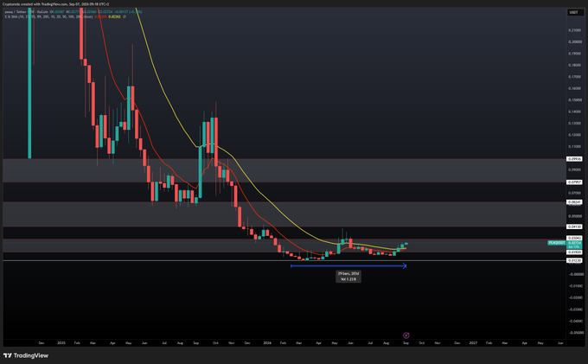This screenshot has width=588, height=364.
Task: Click the created with TradingView.com header text
Action: point(55,4)
